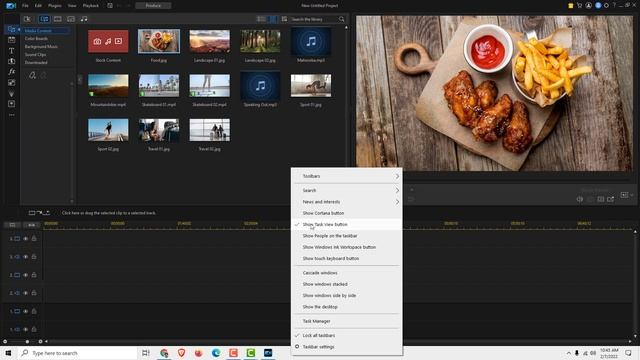Click the zoom out timeline minus icon
640x360 pixels.
click(5, 342)
